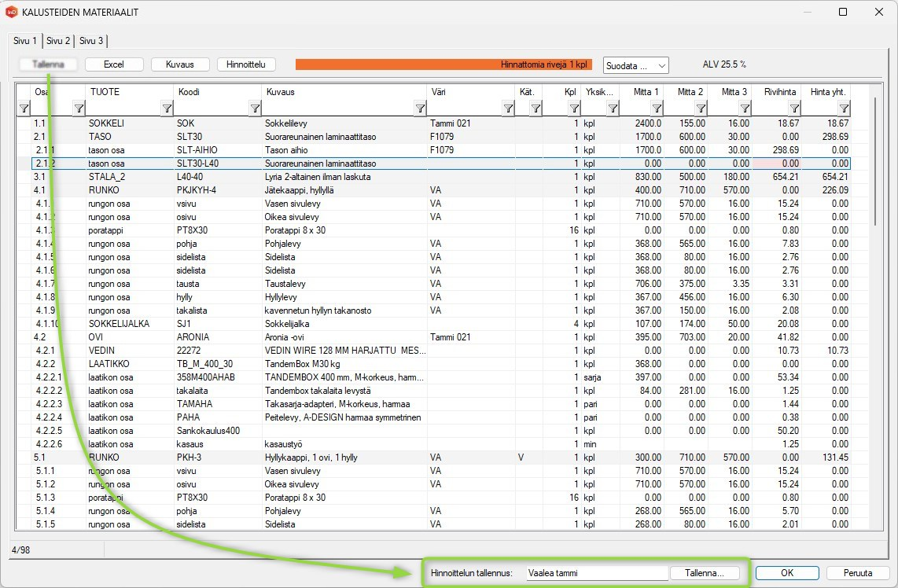Switch to the Sivu 2 tab
898x588 pixels.
coord(58,41)
